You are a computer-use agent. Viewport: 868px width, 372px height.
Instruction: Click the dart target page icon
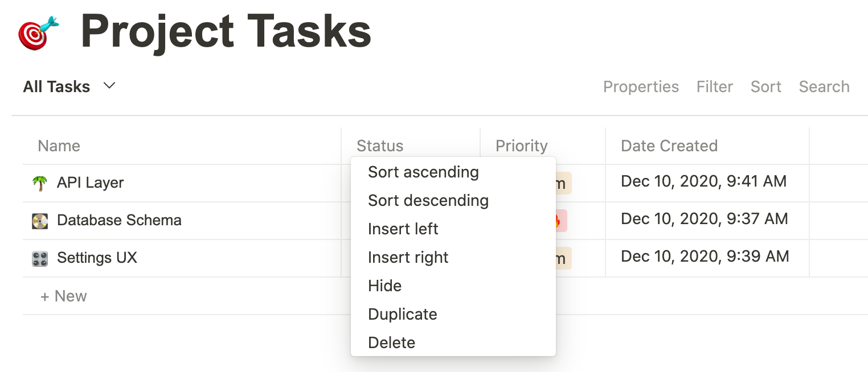[x=38, y=33]
